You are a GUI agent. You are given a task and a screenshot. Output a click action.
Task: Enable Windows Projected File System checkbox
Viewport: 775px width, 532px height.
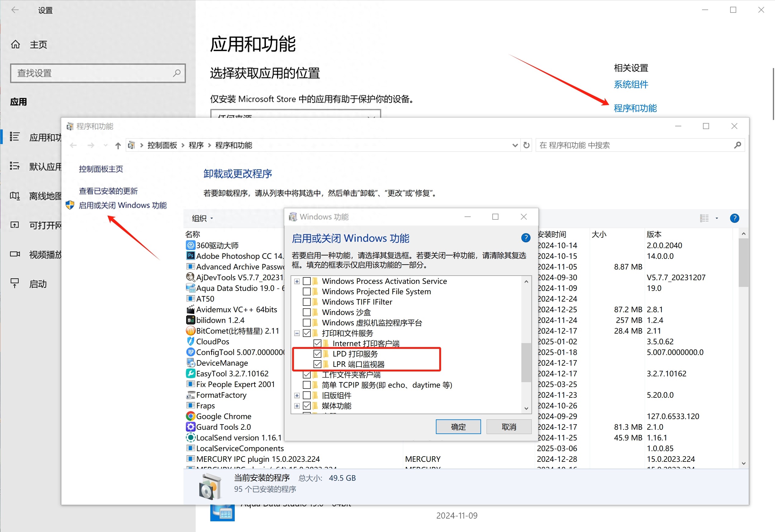tap(306, 291)
